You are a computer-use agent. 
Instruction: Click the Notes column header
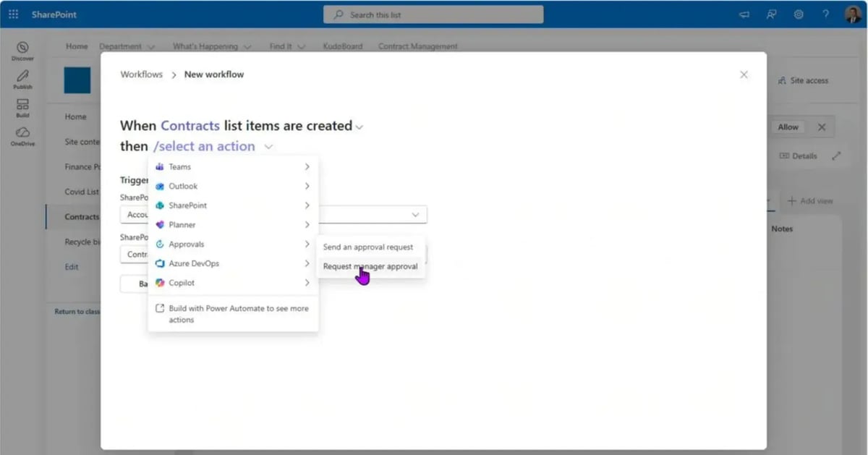click(x=782, y=229)
